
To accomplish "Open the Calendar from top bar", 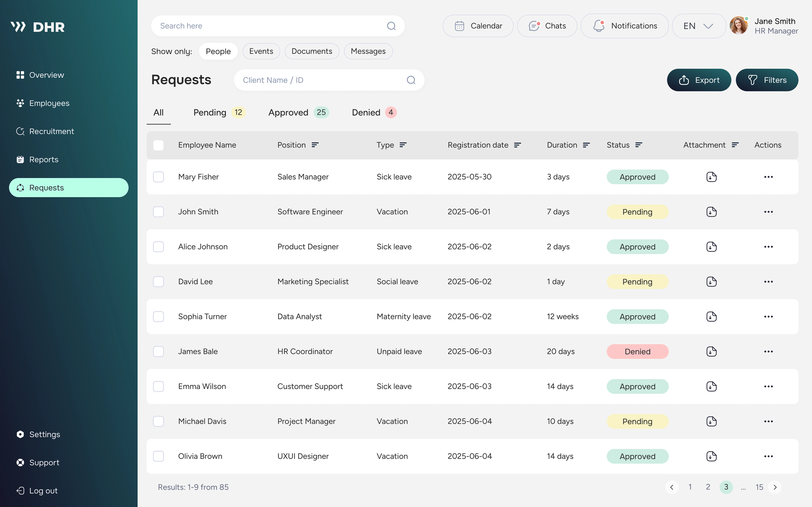I will click(478, 26).
